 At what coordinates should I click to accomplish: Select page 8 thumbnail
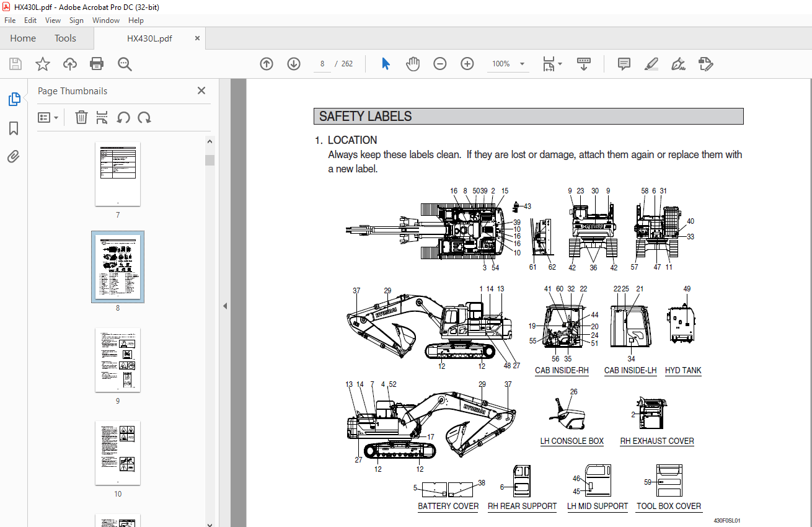coord(118,267)
